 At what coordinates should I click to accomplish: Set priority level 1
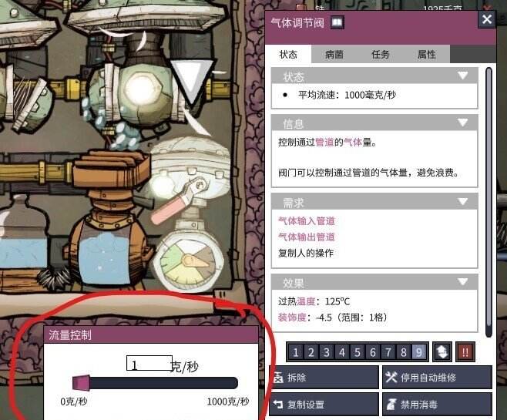click(296, 352)
